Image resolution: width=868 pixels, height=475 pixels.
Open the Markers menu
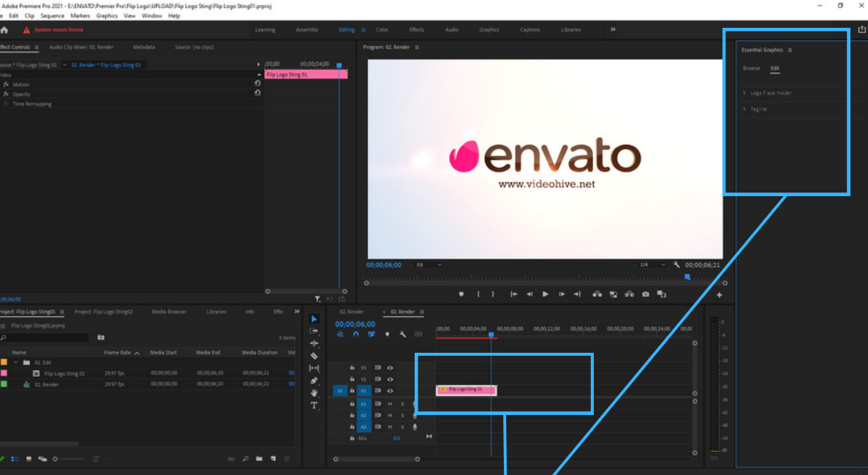80,16
